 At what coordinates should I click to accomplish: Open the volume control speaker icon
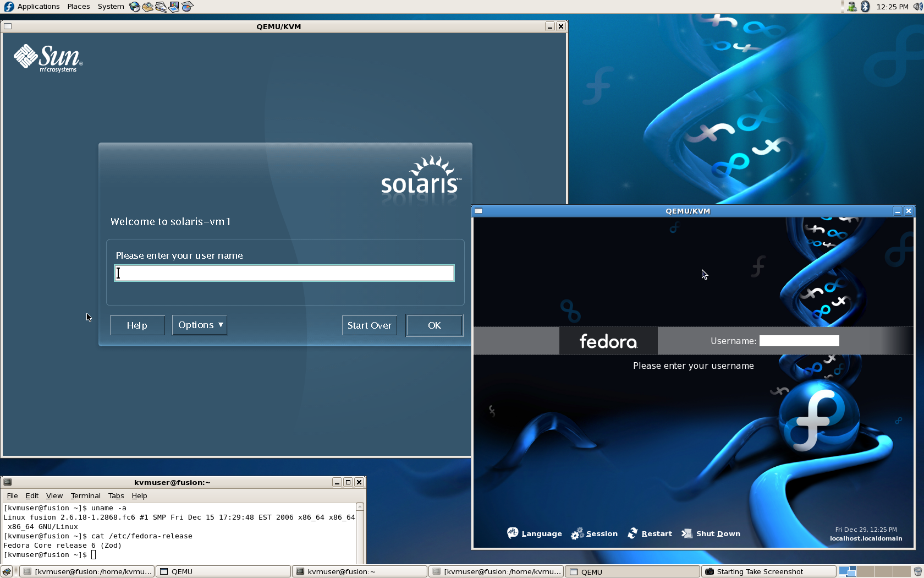pos(917,7)
